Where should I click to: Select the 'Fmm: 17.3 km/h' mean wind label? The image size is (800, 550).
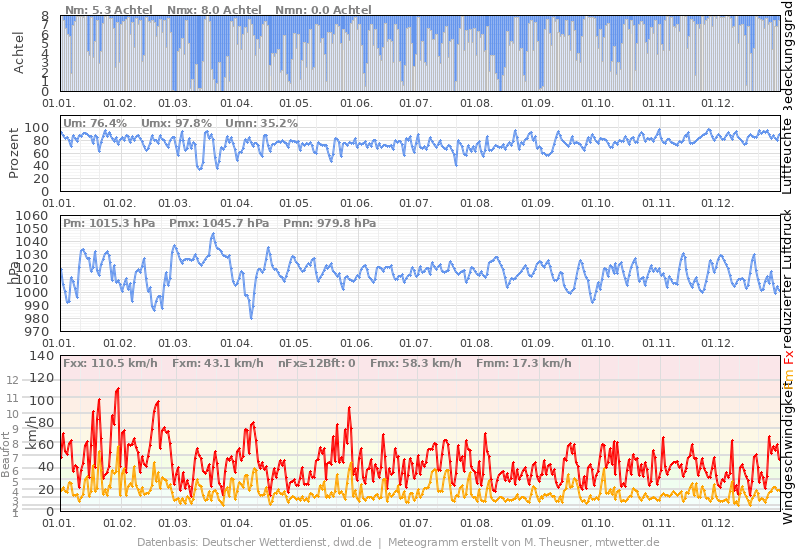point(524,363)
